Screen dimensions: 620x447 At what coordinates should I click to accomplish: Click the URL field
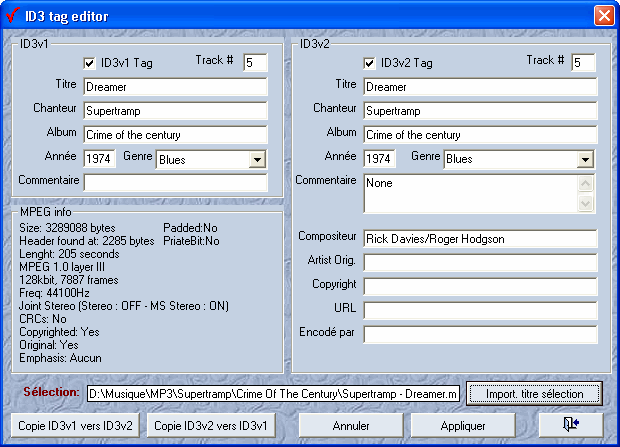click(480, 311)
